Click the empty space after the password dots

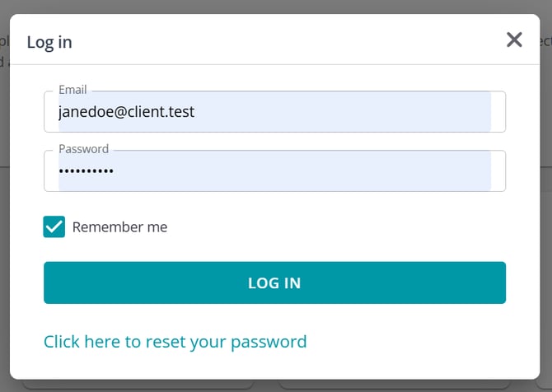click(x=305, y=171)
